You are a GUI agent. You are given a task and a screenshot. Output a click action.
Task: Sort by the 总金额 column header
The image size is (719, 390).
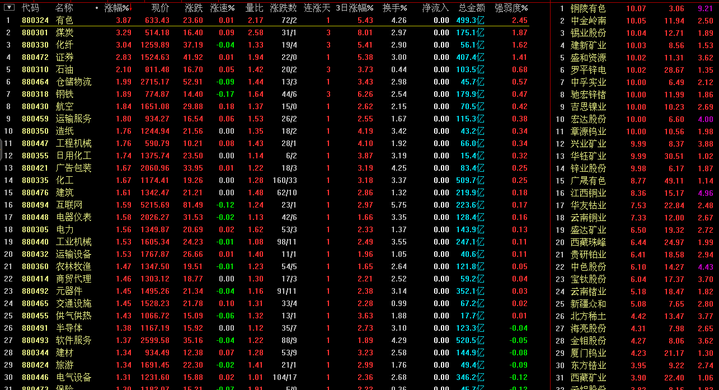(471, 8)
